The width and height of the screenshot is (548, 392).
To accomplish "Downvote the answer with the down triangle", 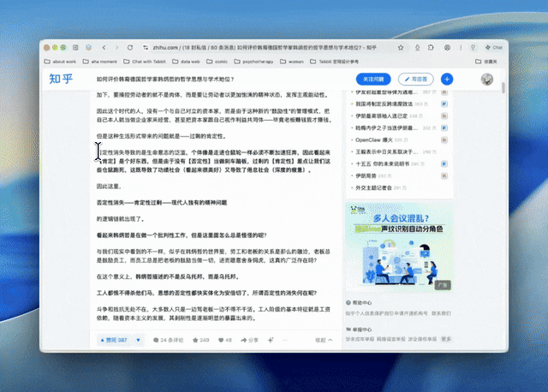I will (x=138, y=340).
